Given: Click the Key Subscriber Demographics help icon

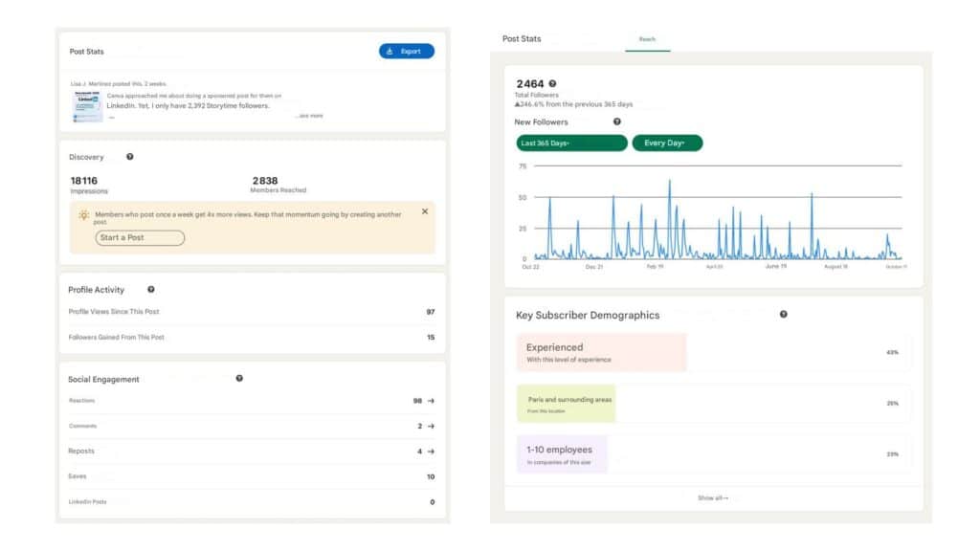Looking at the screenshot, I should 784,315.
